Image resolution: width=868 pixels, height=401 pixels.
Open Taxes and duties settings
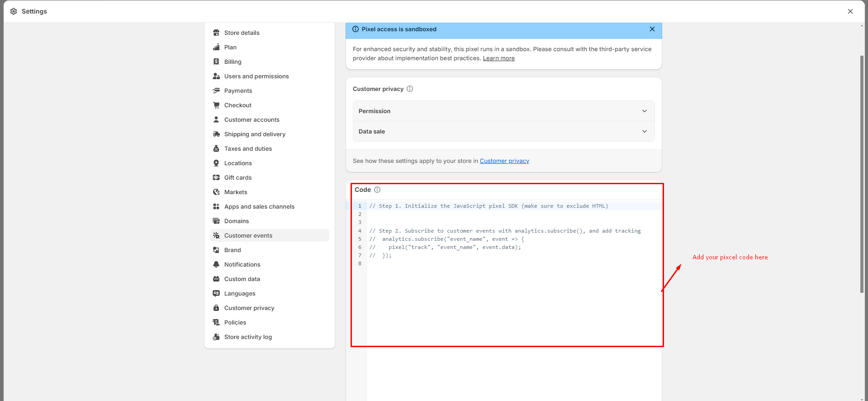[270, 148]
